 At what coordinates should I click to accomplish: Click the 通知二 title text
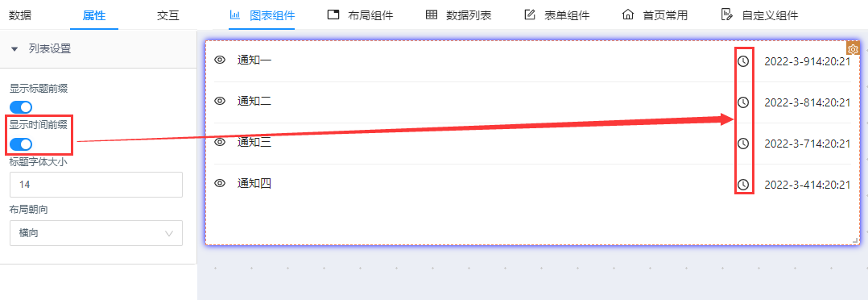(254, 101)
